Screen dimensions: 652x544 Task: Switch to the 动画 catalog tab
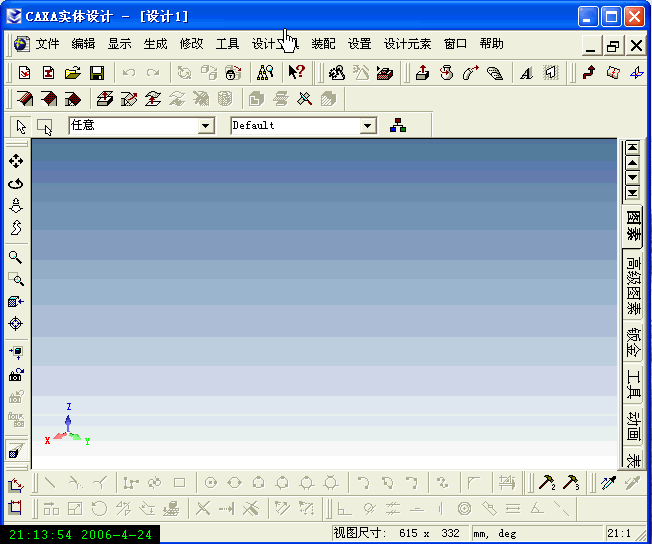pos(633,425)
